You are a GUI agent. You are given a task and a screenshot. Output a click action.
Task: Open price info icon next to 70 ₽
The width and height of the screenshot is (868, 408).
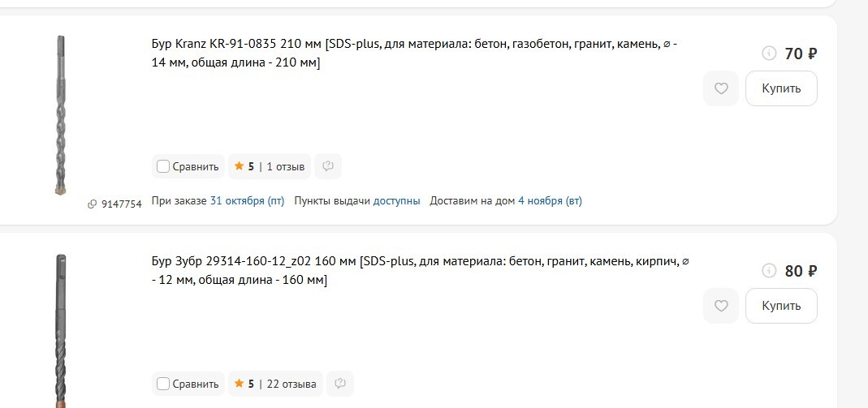[769, 54]
